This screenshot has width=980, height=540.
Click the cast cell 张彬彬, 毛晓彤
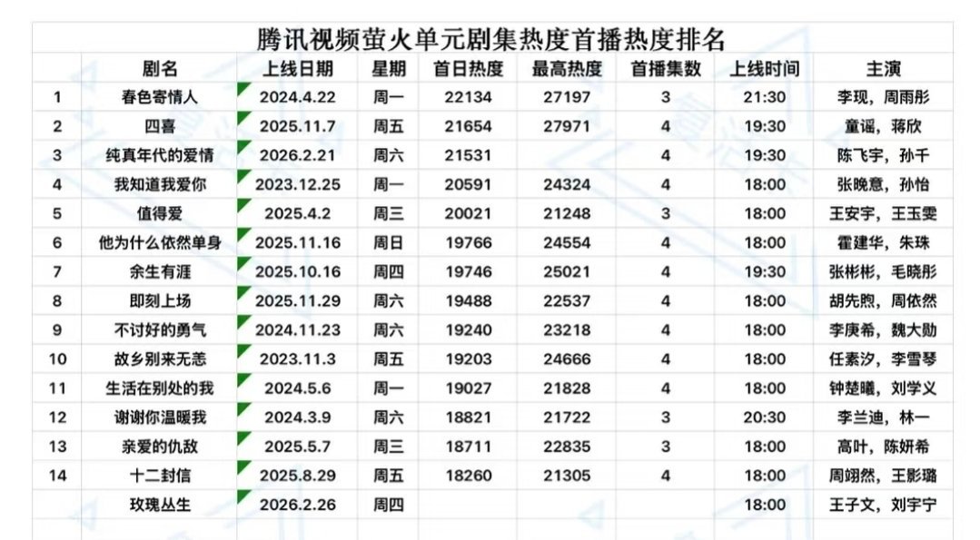pyautogui.click(x=883, y=271)
